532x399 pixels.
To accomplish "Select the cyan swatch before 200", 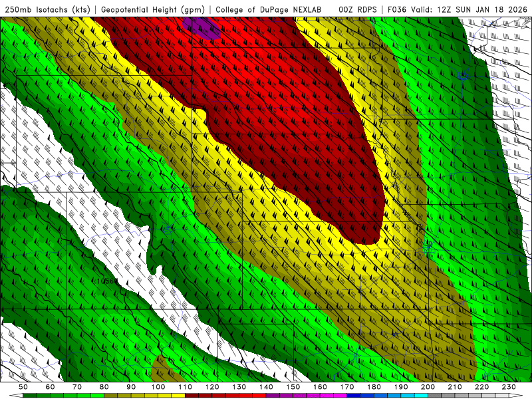I will (421, 395).
